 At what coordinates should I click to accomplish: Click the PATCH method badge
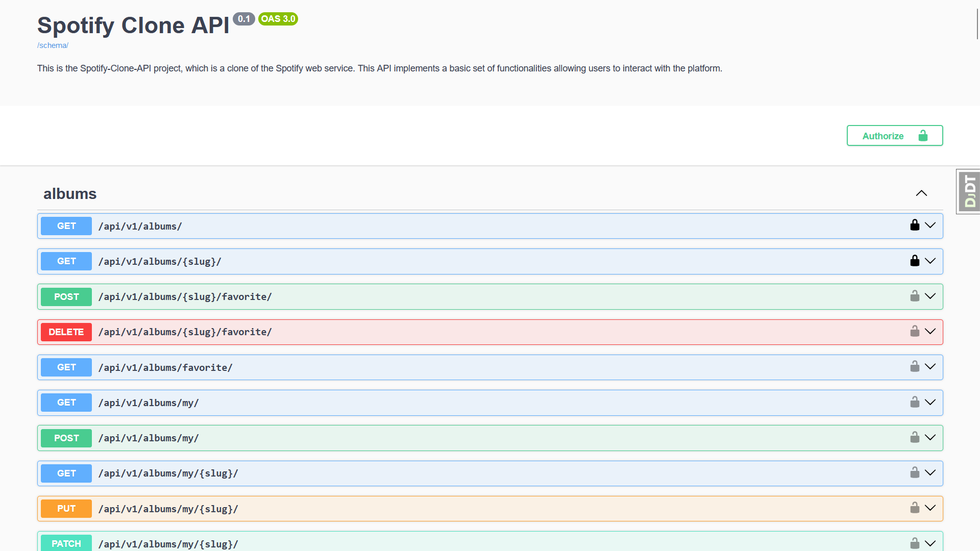point(66,543)
